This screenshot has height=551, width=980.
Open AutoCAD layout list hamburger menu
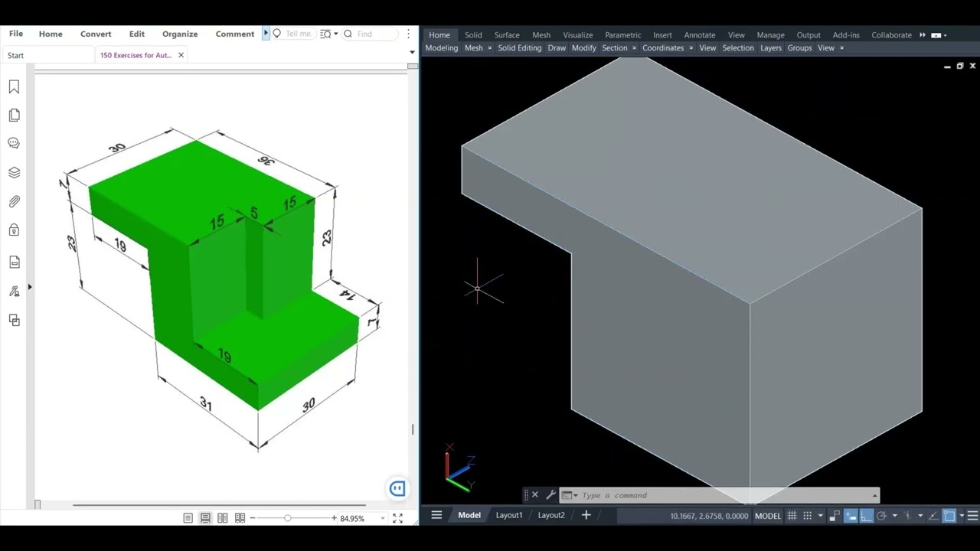(x=436, y=515)
